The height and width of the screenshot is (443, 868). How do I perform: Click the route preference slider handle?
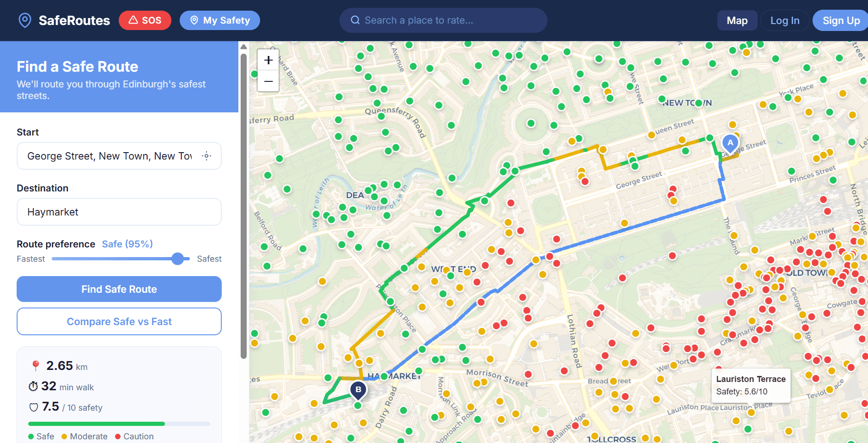(x=178, y=259)
